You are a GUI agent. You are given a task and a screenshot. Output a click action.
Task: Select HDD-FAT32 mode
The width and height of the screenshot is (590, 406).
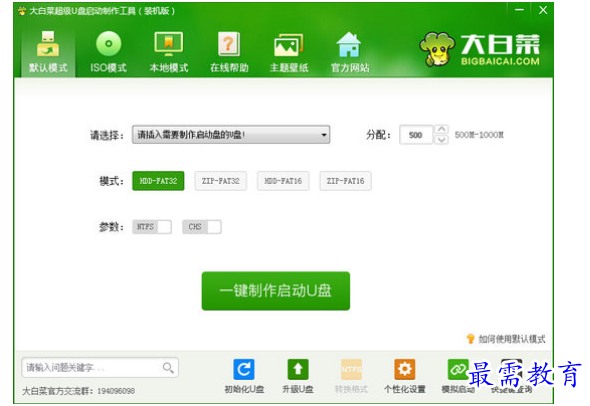pyautogui.click(x=158, y=181)
